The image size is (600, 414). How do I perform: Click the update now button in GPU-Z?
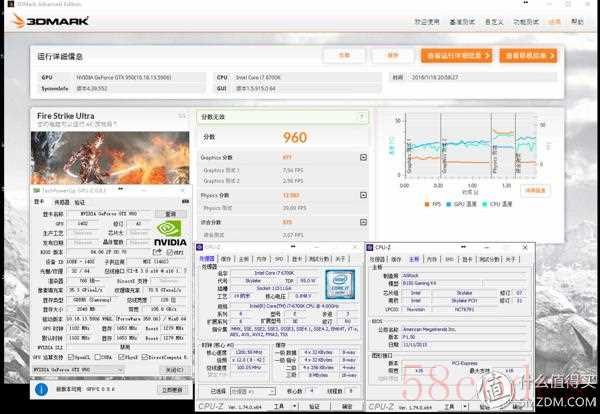[172, 390]
